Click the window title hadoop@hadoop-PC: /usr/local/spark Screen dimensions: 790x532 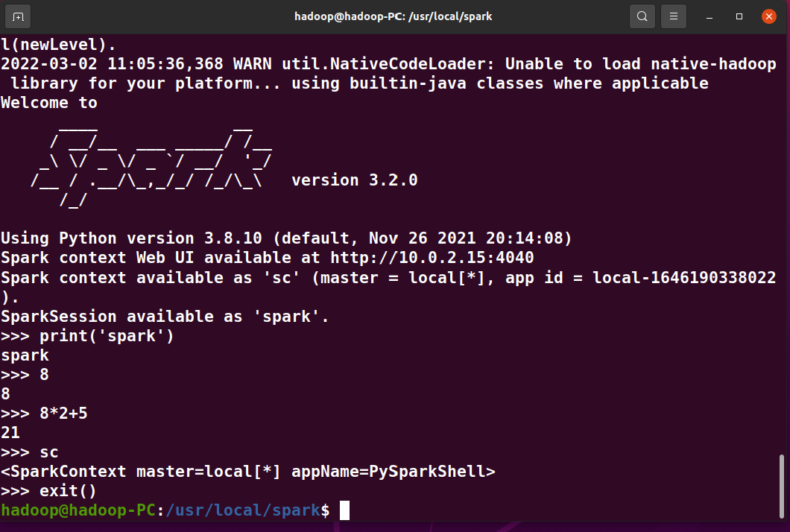tap(393, 16)
